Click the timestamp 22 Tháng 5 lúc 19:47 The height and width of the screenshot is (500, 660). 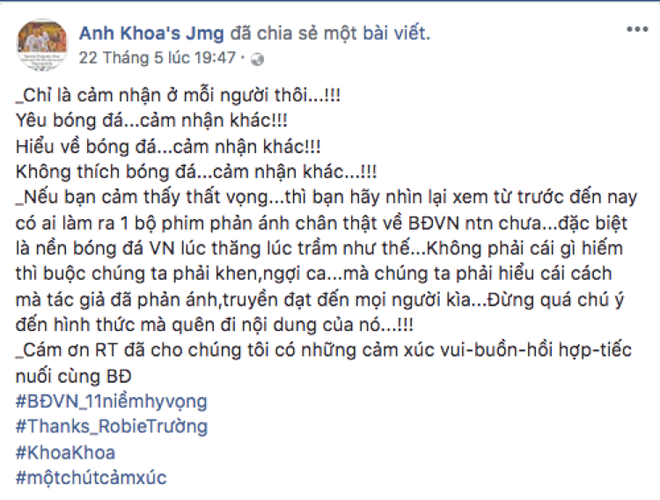(x=157, y=58)
